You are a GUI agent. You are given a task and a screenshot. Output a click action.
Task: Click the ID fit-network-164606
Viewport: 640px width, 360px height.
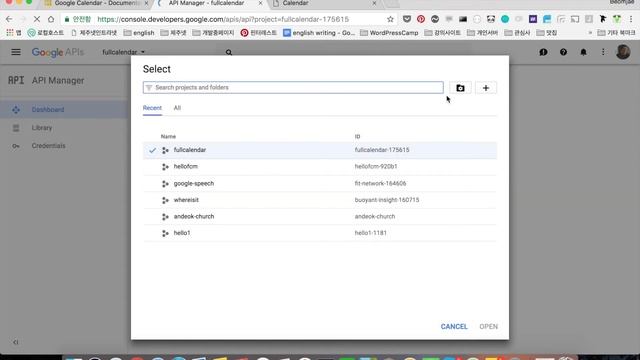click(380, 183)
